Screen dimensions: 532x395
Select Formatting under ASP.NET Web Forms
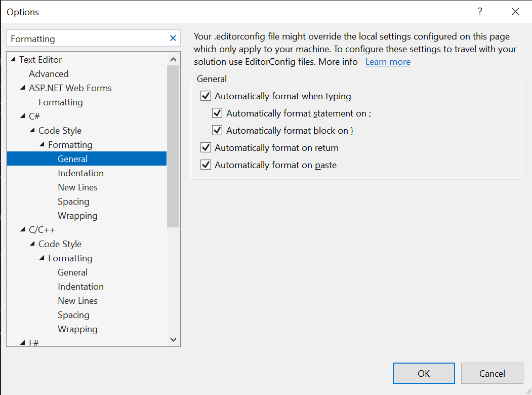(x=60, y=102)
